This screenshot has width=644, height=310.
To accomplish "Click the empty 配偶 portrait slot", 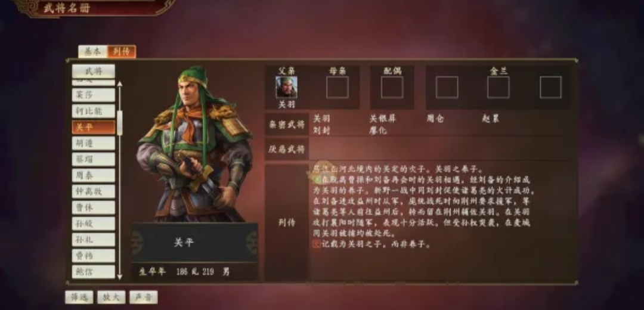I will (392, 87).
